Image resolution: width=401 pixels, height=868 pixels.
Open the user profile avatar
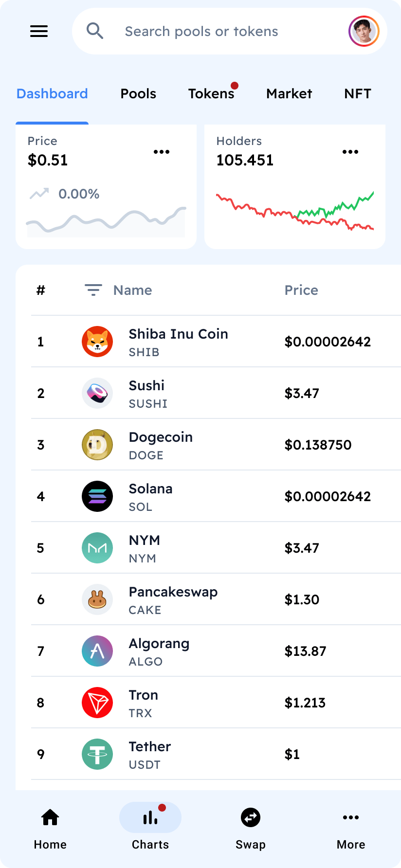click(x=364, y=31)
